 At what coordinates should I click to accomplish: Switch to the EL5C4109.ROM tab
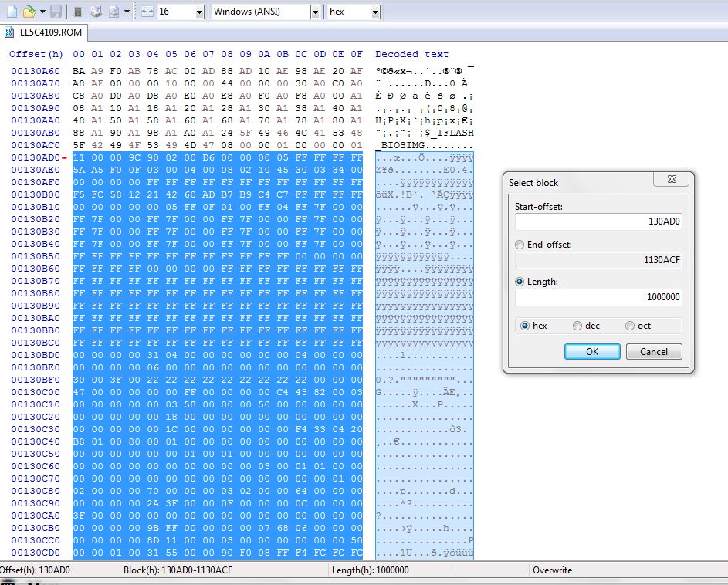click(44, 32)
